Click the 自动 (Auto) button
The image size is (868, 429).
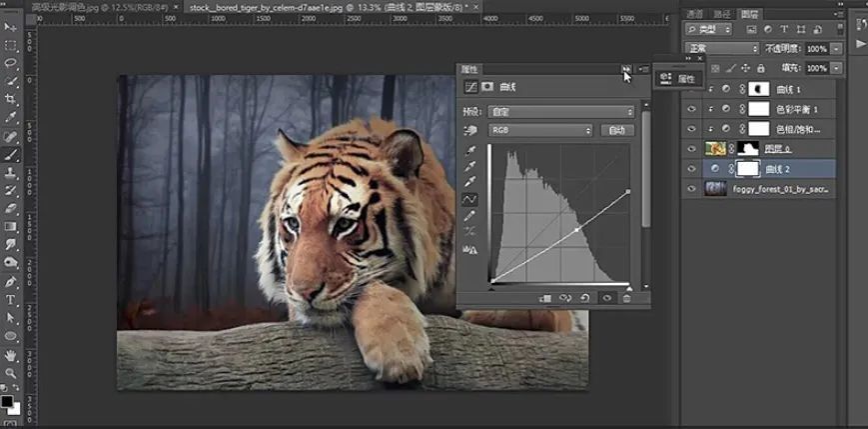(x=616, y=130)
